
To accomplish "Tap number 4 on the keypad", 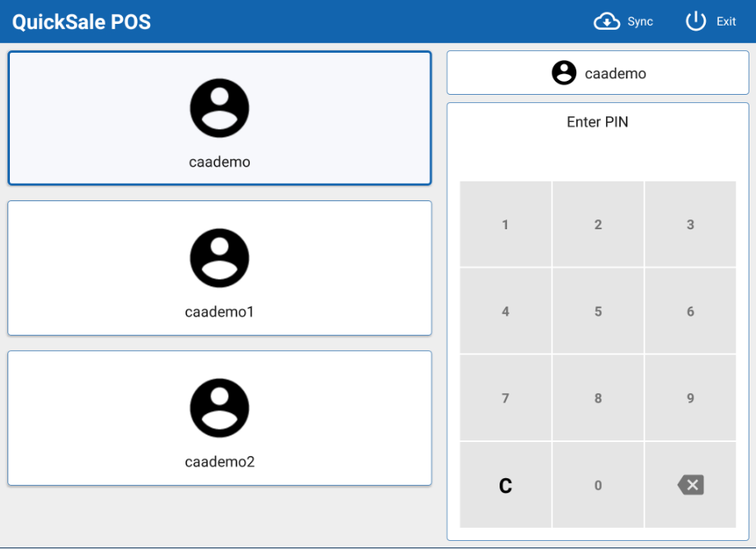I will [505, 312].
